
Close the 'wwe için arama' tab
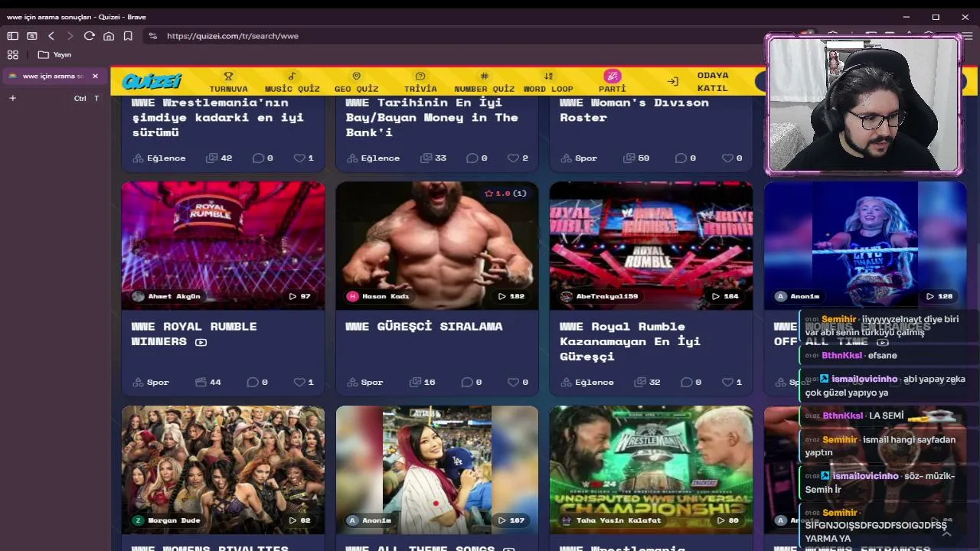(95, 77)
